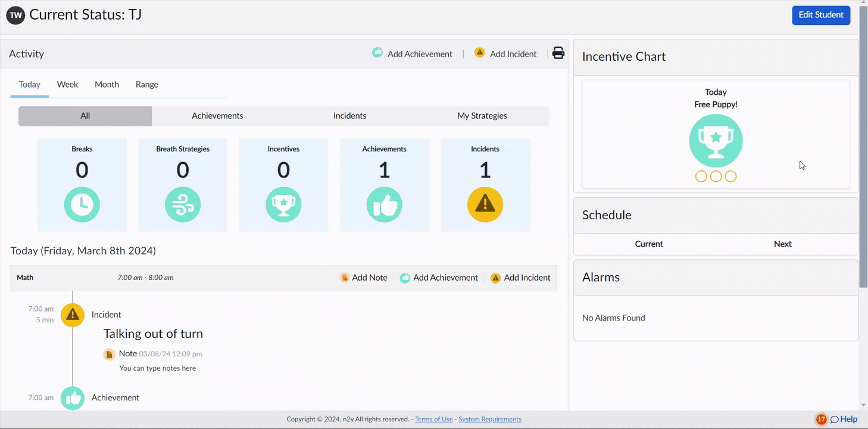Click Add Achievement text in Math row
This screenshot has height=429, width=868.
tap(445, 278)
